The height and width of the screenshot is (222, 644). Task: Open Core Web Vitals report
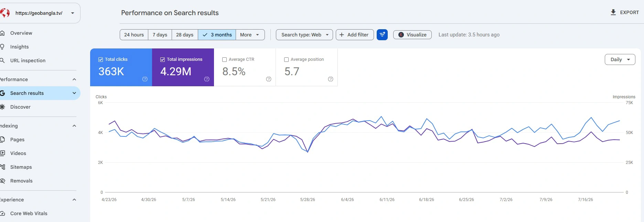coord(29,213)
